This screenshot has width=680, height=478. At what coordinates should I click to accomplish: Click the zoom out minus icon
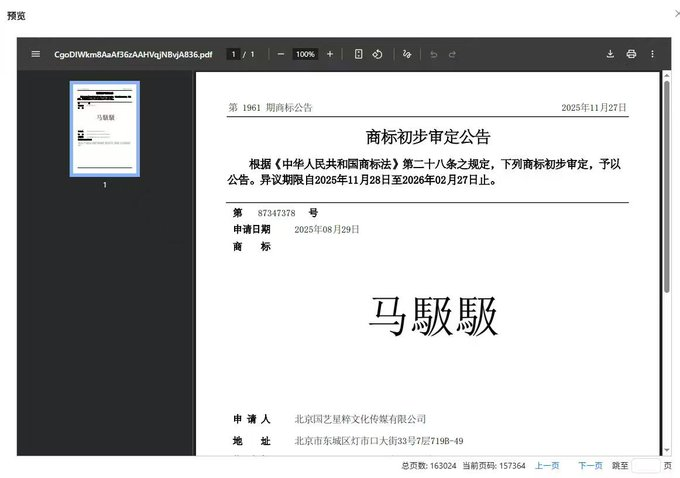coord(281,54)
